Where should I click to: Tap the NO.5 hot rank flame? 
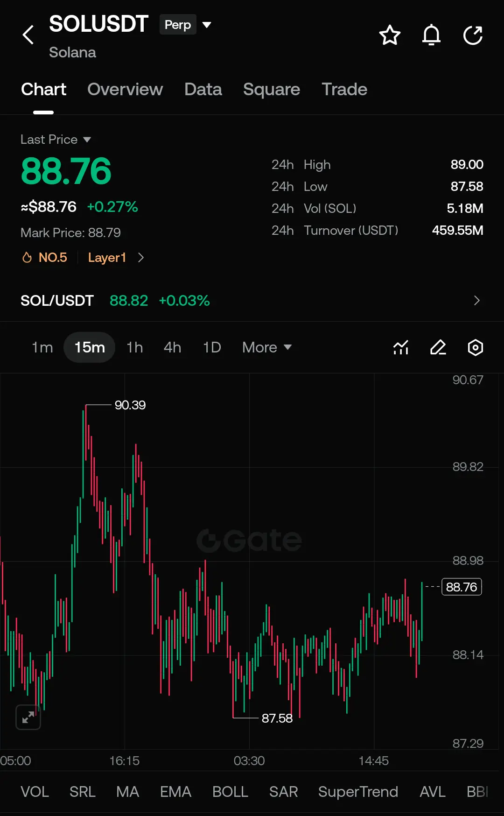tap(45, 258)
